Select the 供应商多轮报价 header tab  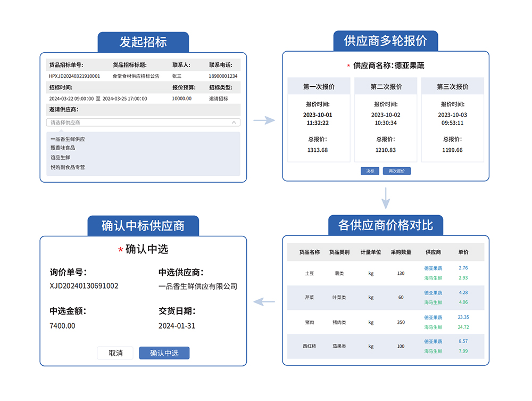386,41
